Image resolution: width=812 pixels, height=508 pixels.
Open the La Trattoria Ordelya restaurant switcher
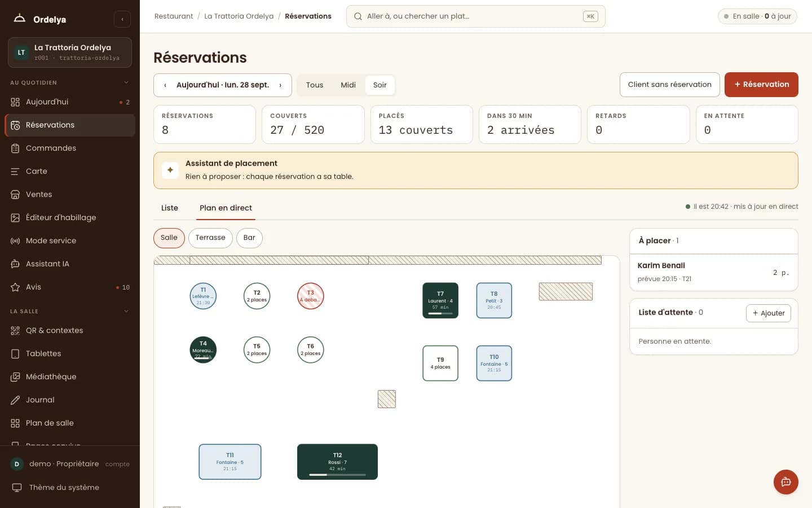[x=70, y=52]
